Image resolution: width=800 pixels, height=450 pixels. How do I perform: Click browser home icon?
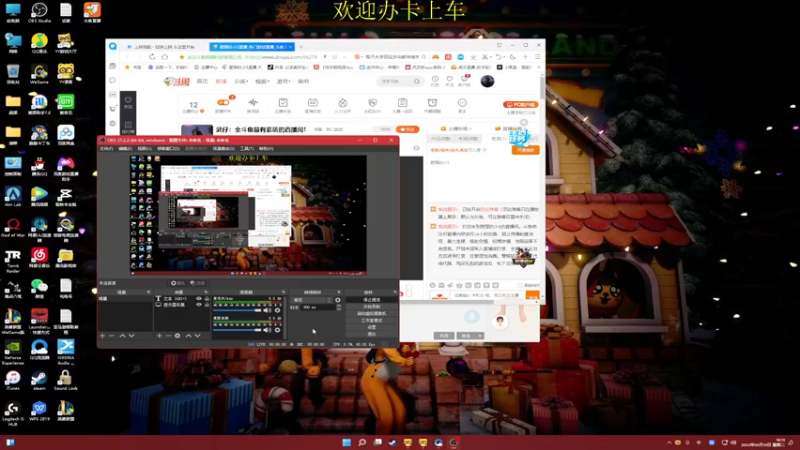coord(165,57)
